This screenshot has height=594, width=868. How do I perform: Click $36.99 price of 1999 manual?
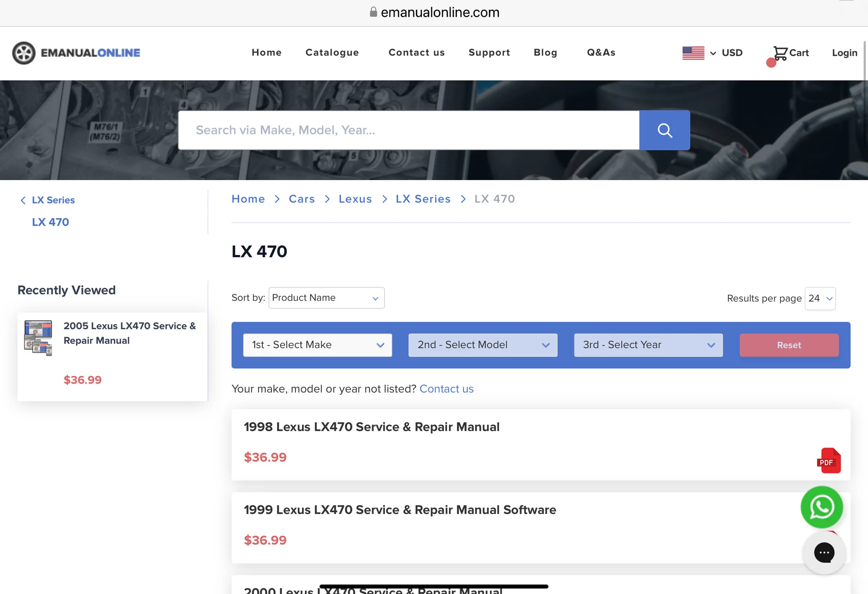tap(265, 540)
